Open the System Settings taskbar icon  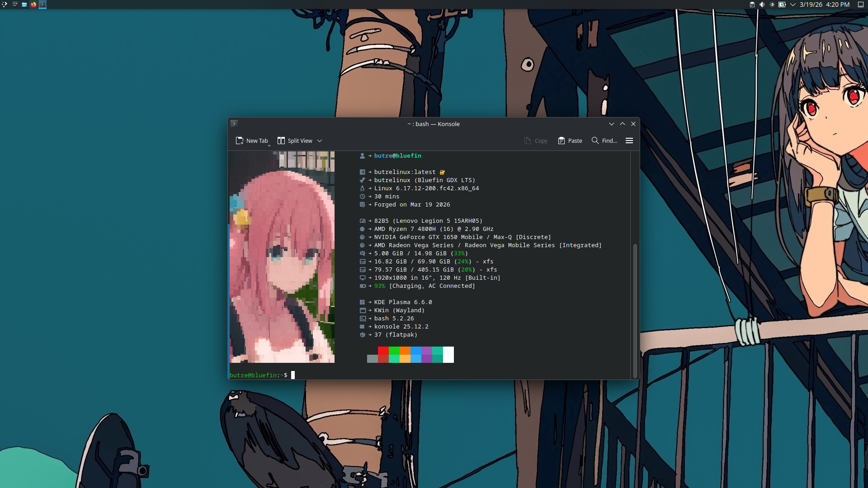15,5
